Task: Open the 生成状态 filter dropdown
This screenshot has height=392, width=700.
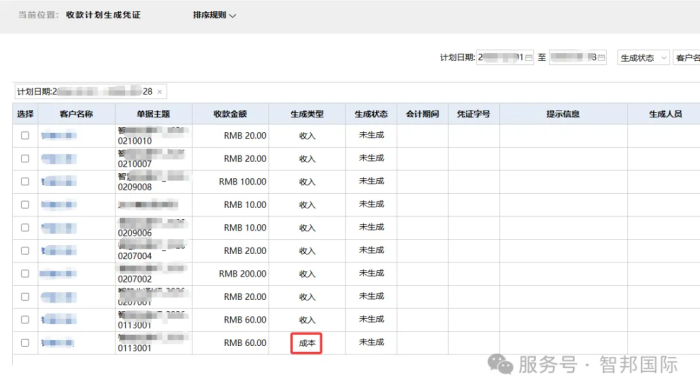Action: point(643,58)
